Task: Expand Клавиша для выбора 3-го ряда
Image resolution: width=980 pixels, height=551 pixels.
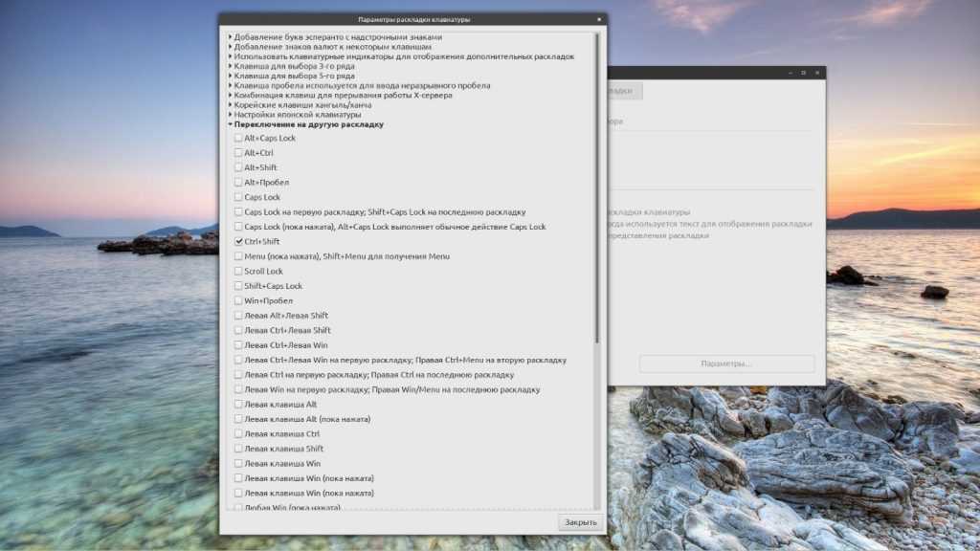Action: click(230, 66)
